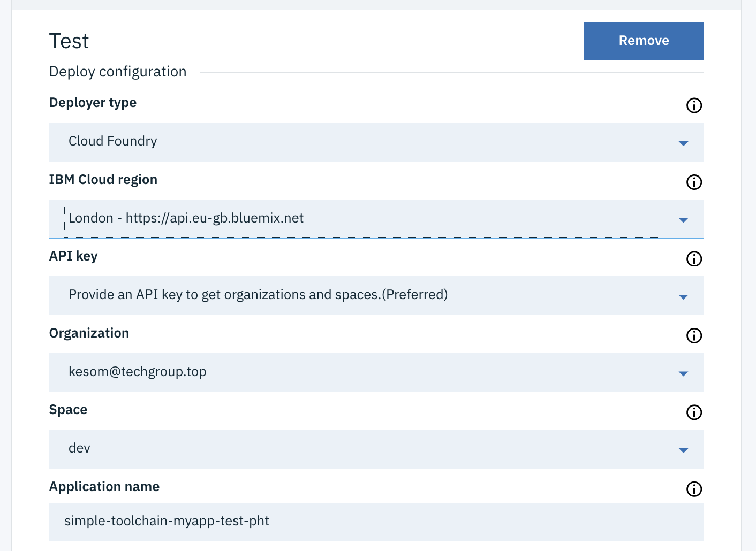The width and height of the screenshot is (756, 551).
Task: Show info for IBM Cloud region
Action: pyautogui.click(x=694, y=182)
